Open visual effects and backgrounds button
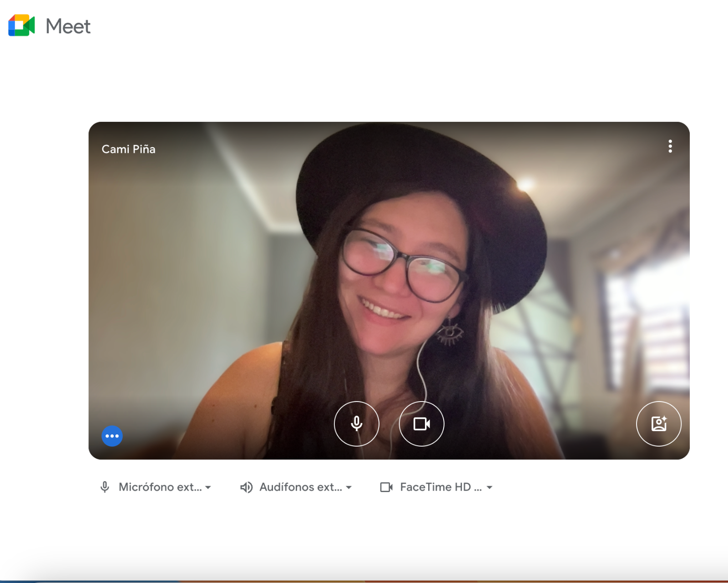728x583 pixels. coord(658,424)
